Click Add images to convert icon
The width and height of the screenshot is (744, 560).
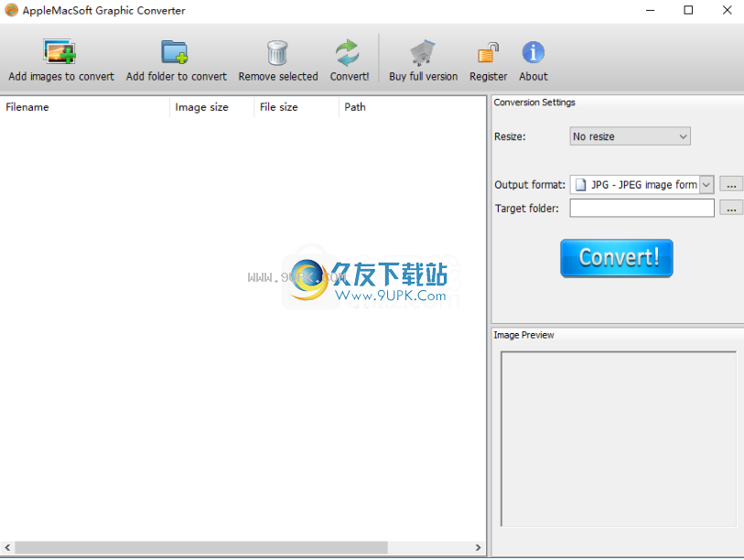(59, 52)
